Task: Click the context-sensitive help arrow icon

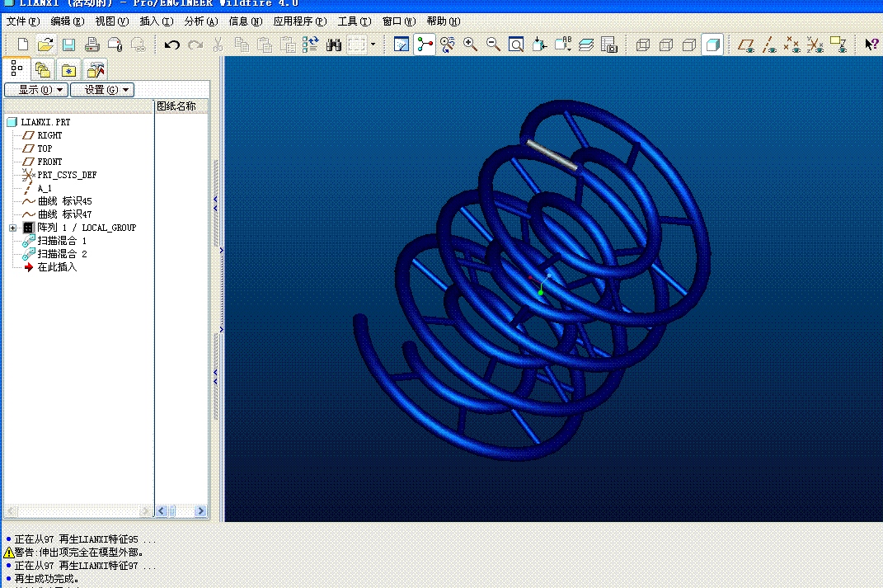Action: pos(871,45)
